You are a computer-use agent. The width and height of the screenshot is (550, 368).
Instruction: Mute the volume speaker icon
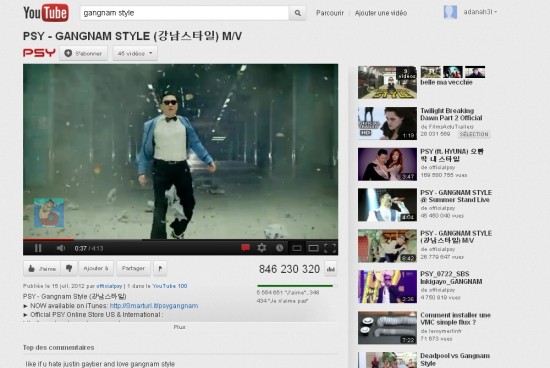61,248
